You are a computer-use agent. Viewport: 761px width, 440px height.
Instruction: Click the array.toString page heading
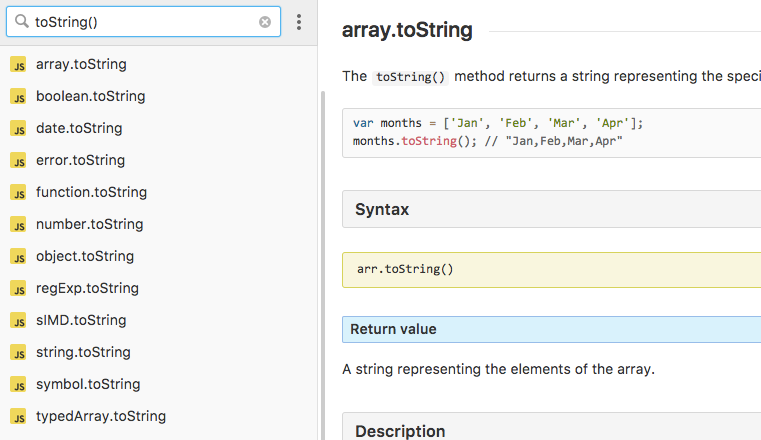pos(407,30)
